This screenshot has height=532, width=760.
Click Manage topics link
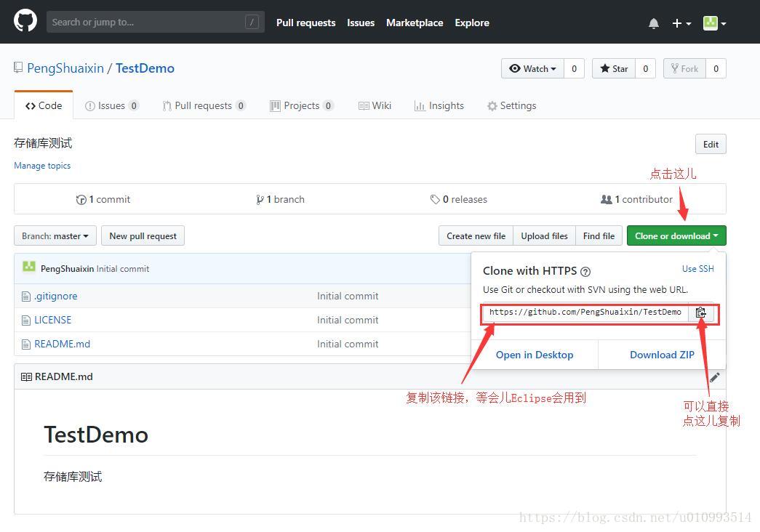[x=42, y=166]
